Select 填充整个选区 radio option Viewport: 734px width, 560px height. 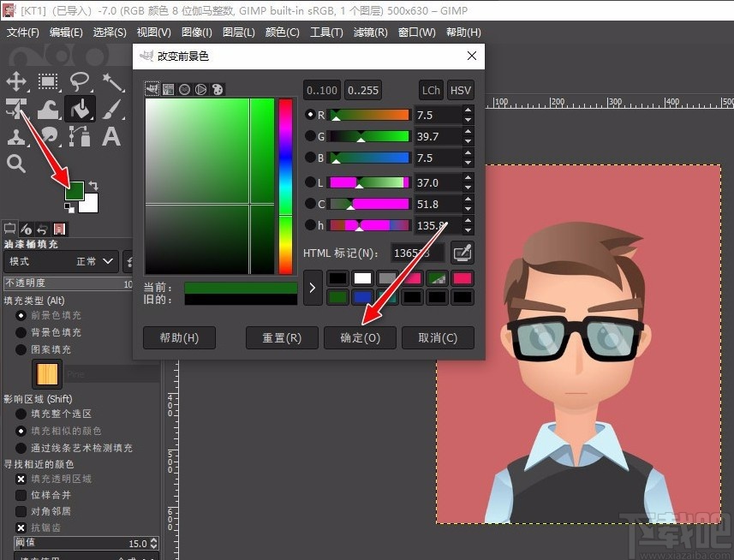tap(21, 414)
